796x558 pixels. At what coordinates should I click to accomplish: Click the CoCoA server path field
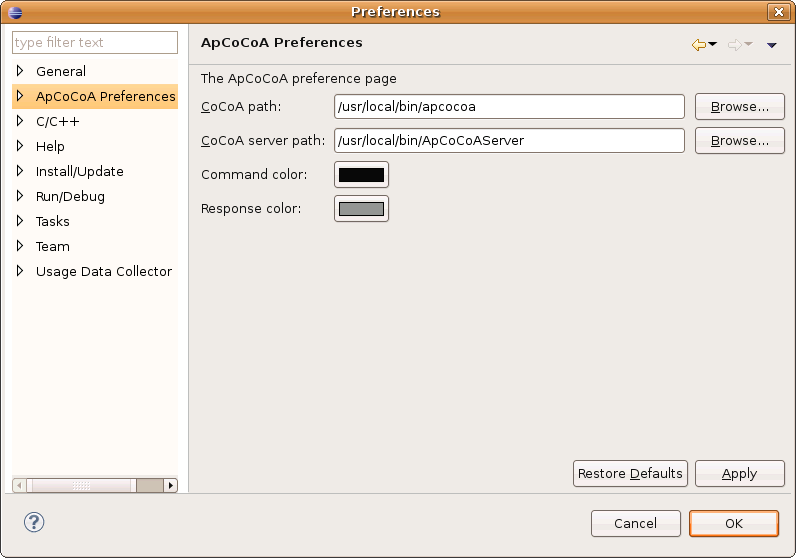pyautogui.click(x=509, y=141)
